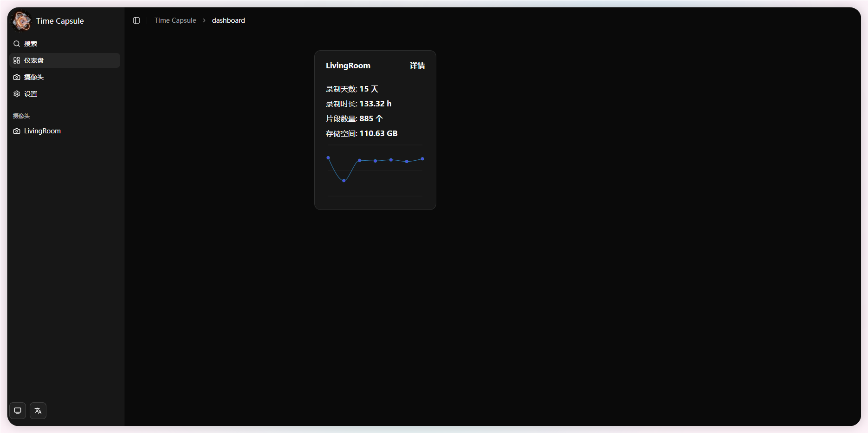Select the LivingRoom camera in the sidebar
868x433 pixels.
42,131
